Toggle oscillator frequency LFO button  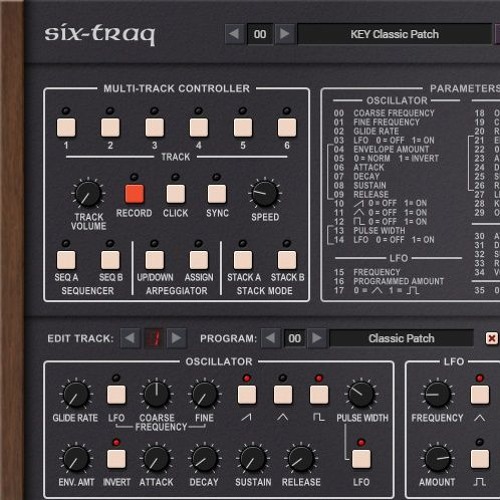click(x=116, y=395)
